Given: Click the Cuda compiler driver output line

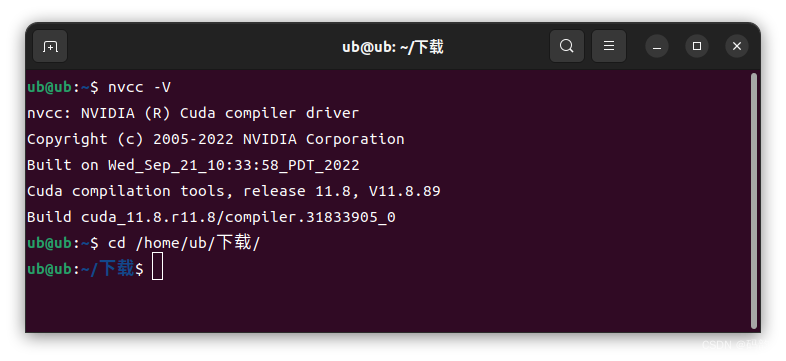Looking at the screenshot, I should 193,113.
